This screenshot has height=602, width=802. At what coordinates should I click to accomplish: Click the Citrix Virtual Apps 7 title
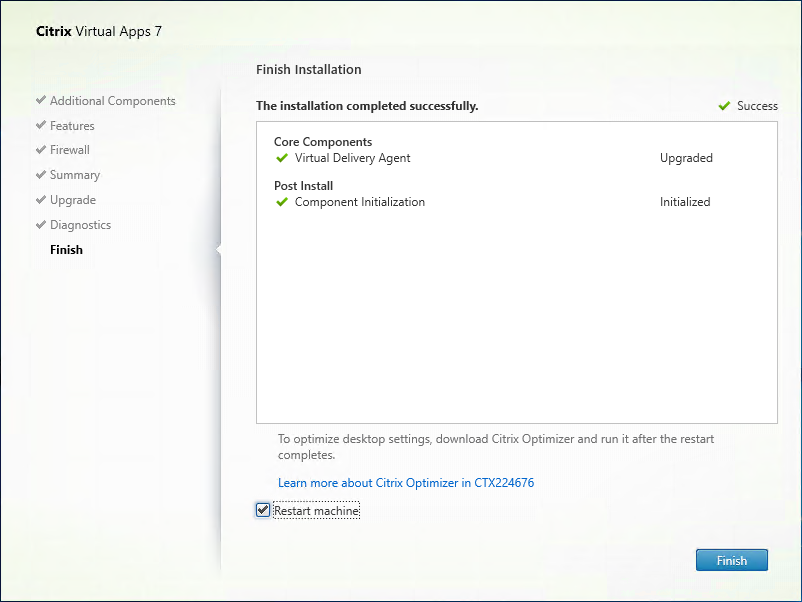pyautogui.click(x=99, y=31)
